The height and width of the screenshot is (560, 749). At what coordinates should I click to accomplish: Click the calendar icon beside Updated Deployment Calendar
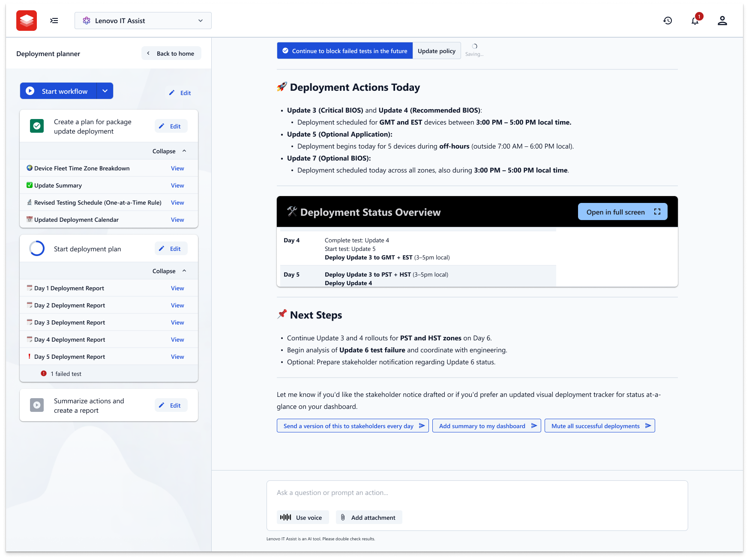click(30, 219)
